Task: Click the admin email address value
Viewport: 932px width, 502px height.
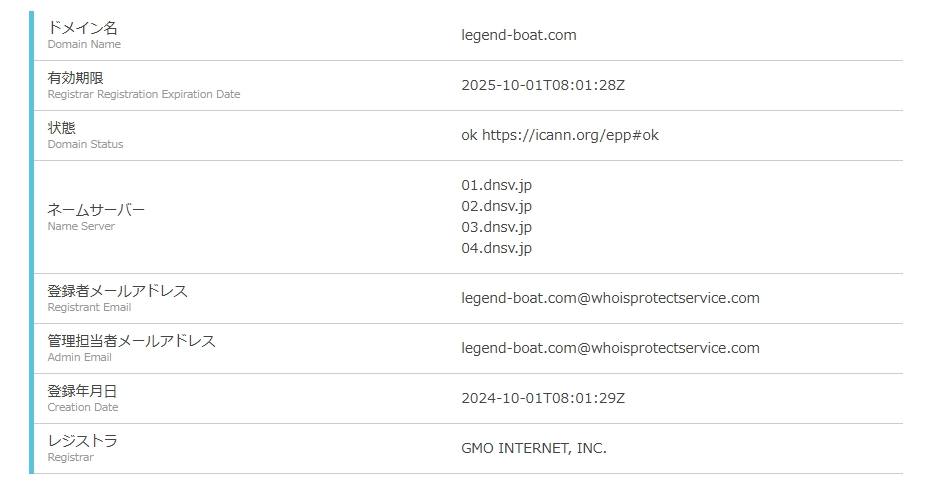Action: 610,348
